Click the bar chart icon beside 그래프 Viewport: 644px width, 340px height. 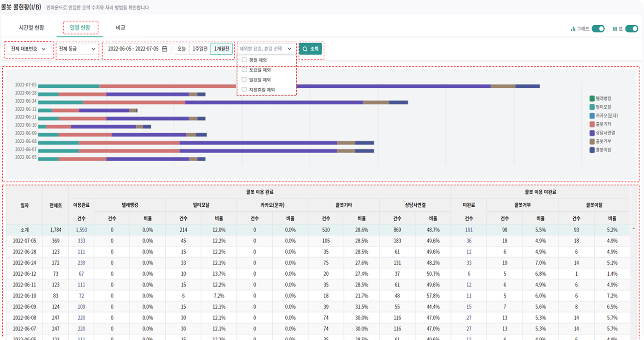tap(573, 29)
